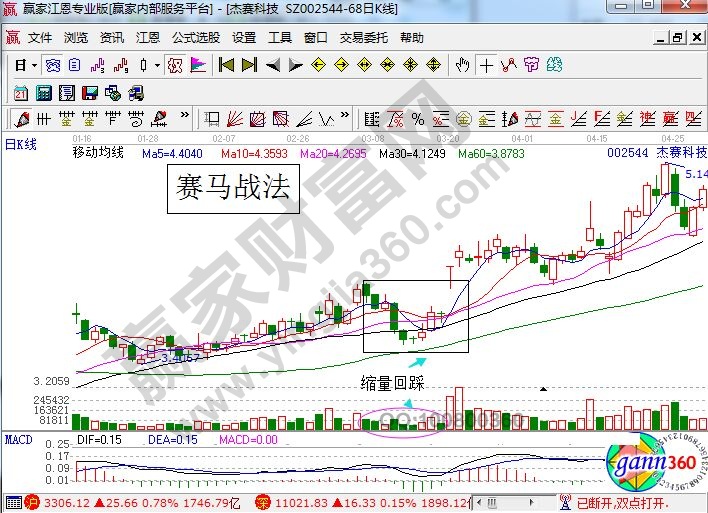Expand the candlestick chart type dropdown
The image size is (708, 513).
(x=156, y=66)
